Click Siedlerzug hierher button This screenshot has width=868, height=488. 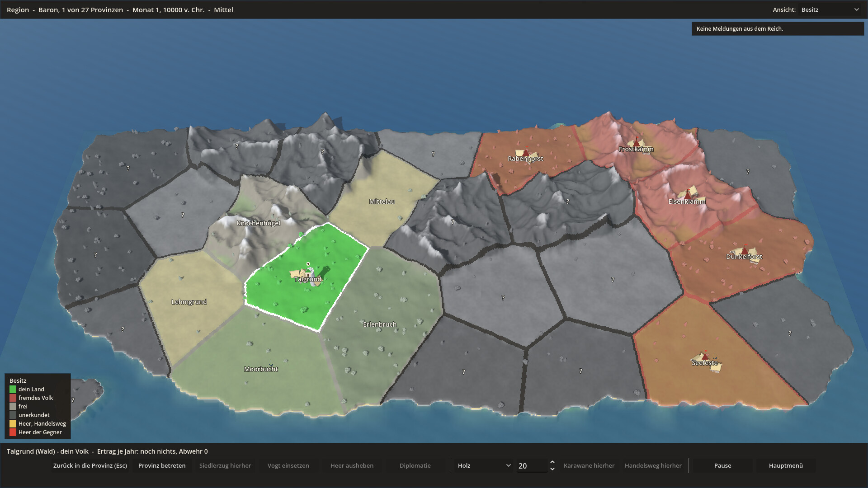225,465
